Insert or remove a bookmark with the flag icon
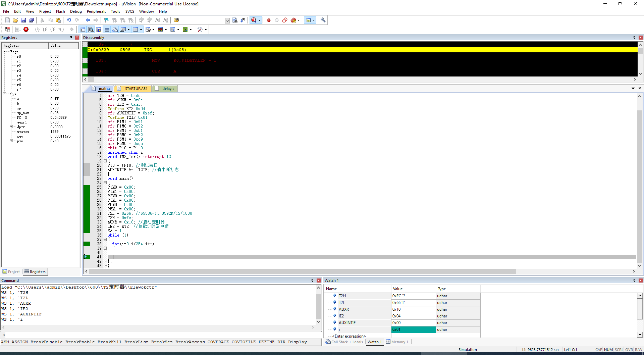 107,20
